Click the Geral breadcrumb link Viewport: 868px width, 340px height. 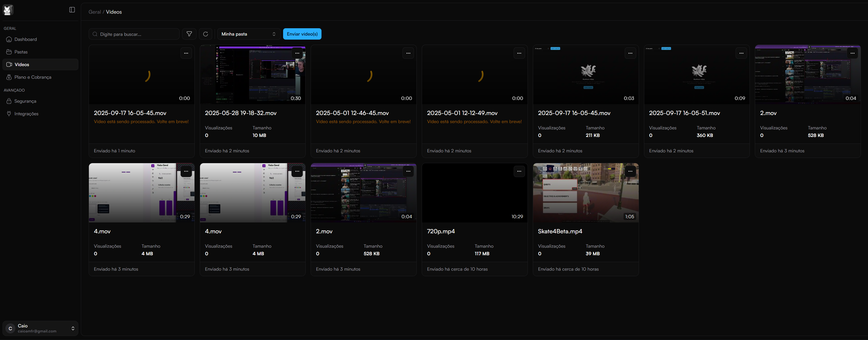[x=95, y=12]
